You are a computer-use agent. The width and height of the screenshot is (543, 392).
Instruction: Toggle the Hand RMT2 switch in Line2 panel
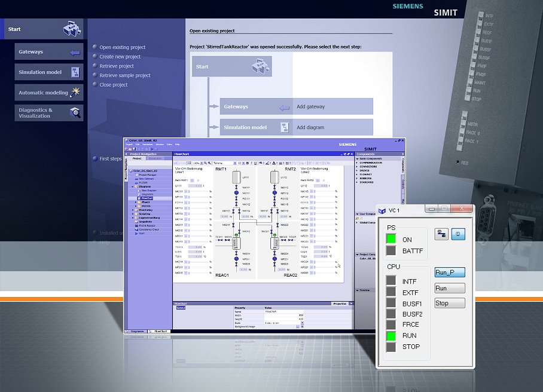(318, 180)
